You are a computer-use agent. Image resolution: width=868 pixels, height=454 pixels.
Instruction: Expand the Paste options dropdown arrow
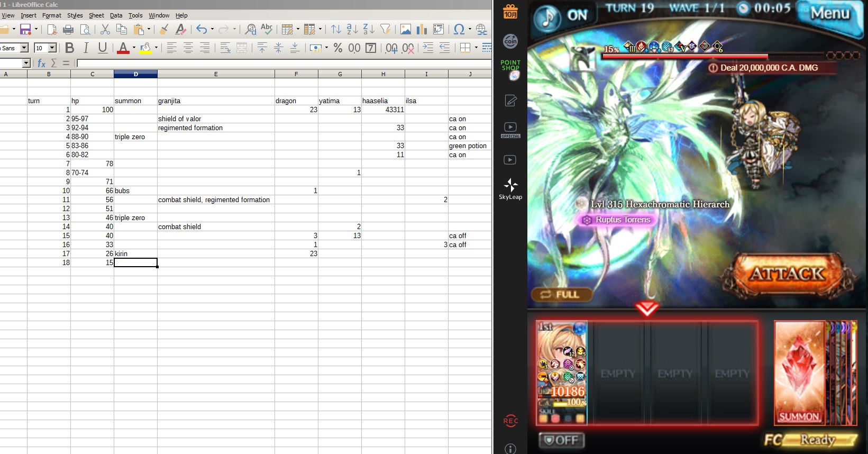coord(149,30)
